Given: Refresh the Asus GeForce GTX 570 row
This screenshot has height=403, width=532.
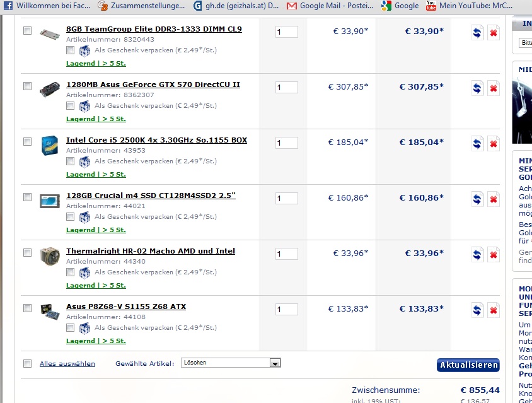Looking at the screenshot, I should [x=477, y=88].
